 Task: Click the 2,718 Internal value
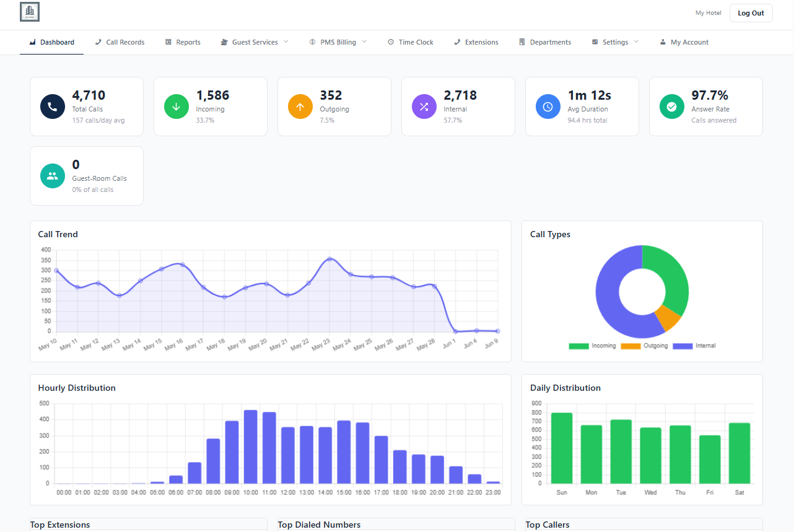click(x=460, y=95)
